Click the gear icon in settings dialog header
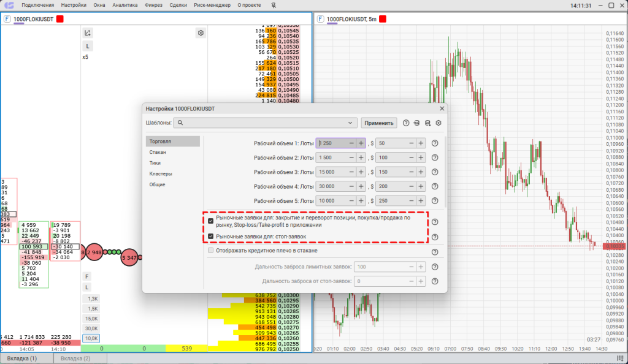 pos(438,123)
